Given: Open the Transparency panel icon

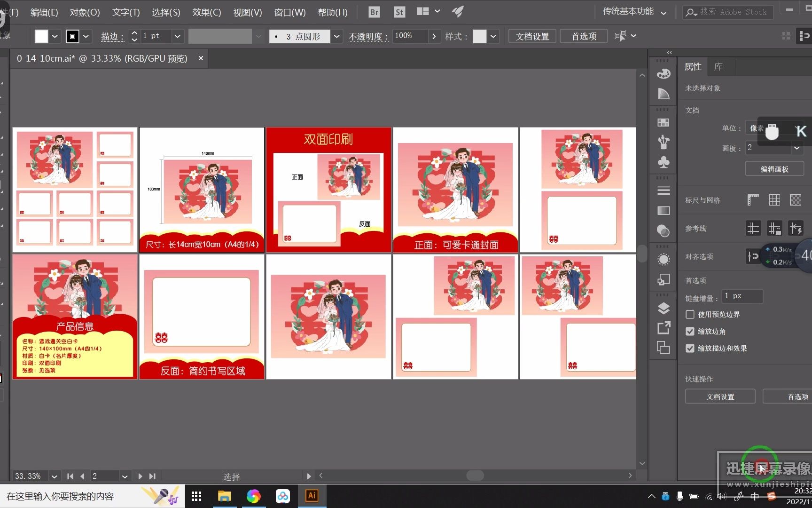Looking at the screenshot, I should pyautogui.click(x=664, y=231).
